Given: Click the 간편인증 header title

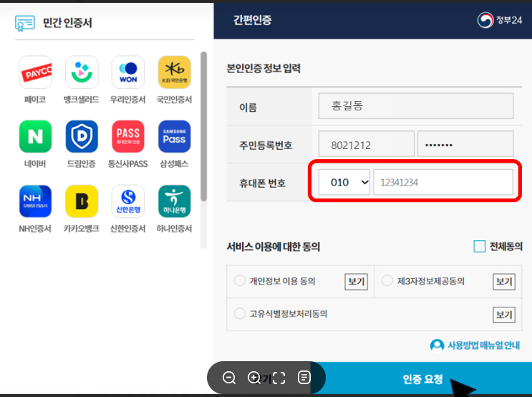Looking at the screenshot, I should click(253, 20).
